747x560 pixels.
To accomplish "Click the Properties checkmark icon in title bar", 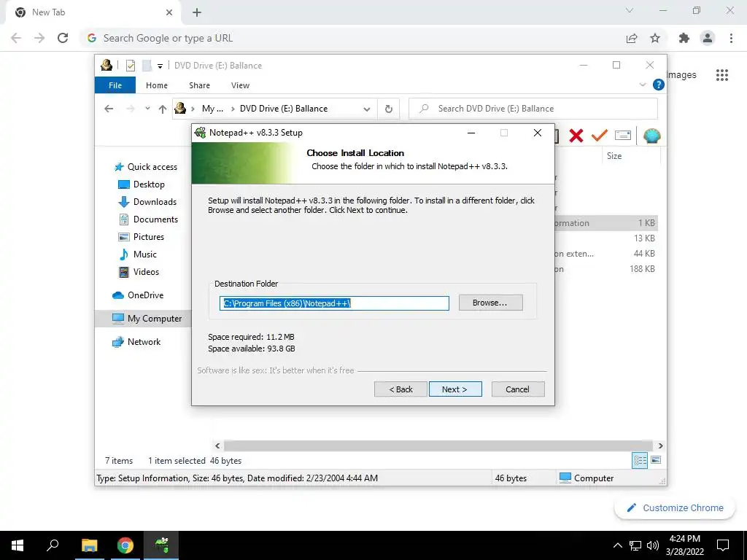I will tap(130, 65).
